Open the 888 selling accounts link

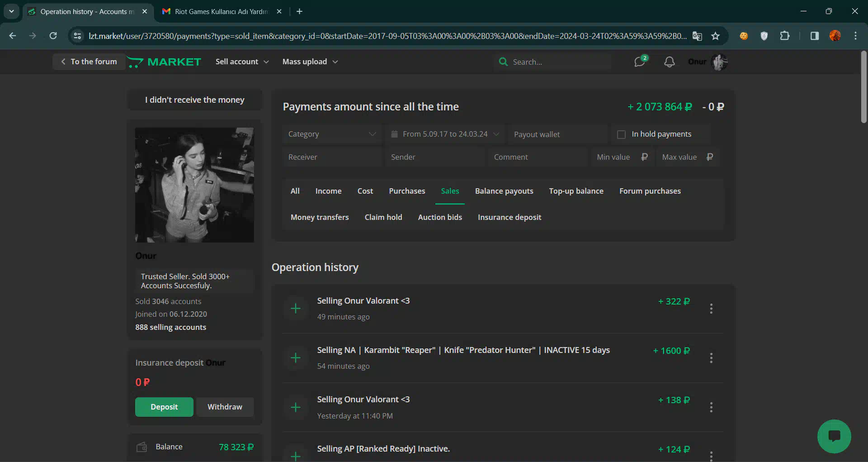coord(170,327)
